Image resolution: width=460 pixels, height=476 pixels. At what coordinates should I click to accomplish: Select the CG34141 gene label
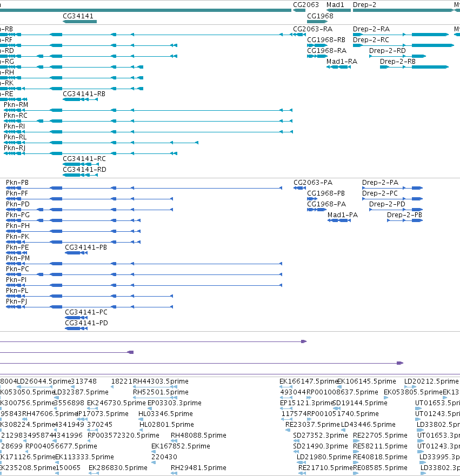click(x=78, y=16)
